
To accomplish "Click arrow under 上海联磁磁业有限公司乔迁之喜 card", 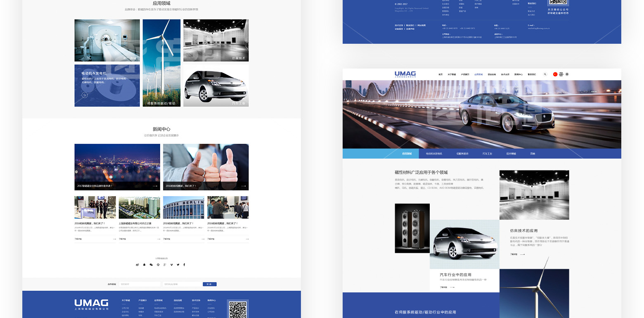I will pos(158,239).
